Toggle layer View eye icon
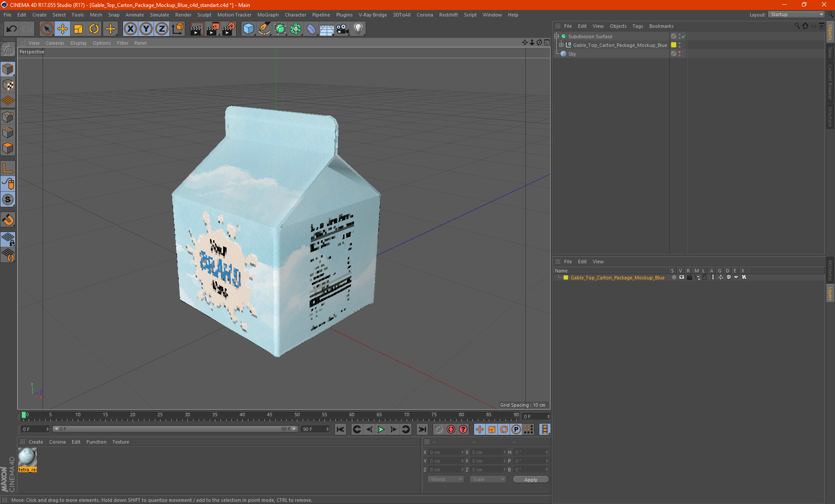Image resolution: width=835 pixels, height=504 pixels. coord(681,277)
